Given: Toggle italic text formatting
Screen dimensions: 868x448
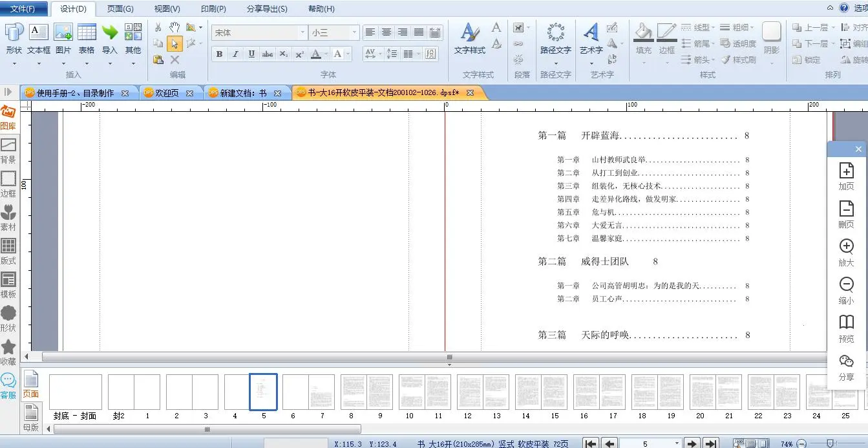Looking at the screenshot, I should pos(235,54).
